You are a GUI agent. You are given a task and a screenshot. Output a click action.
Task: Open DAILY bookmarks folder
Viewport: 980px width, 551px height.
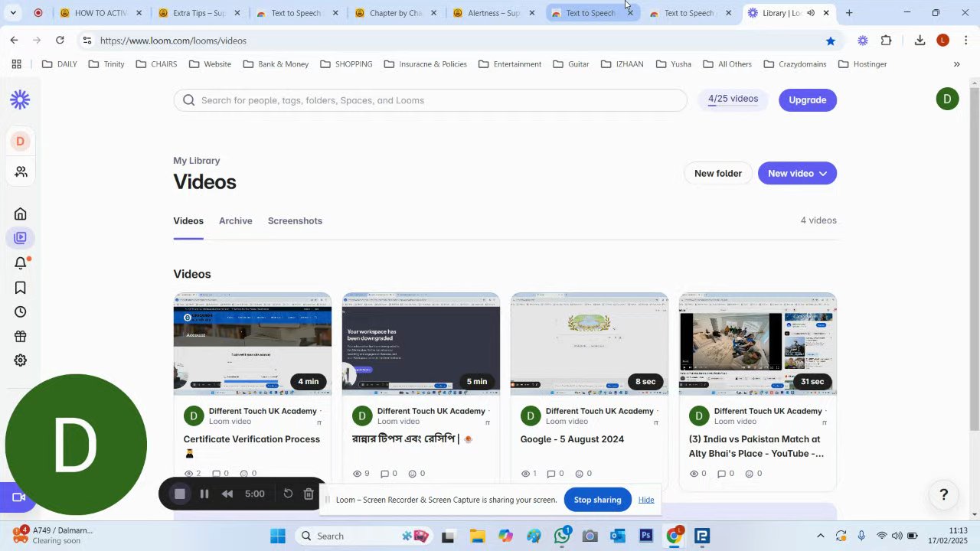point(59,64)
